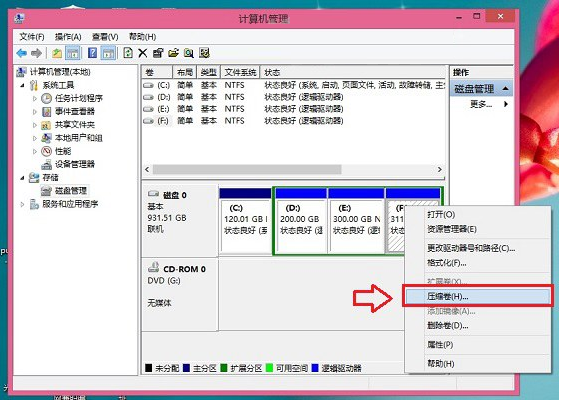Click the Properties toolbar icon

pyautogui.click(x=158, y=53)
